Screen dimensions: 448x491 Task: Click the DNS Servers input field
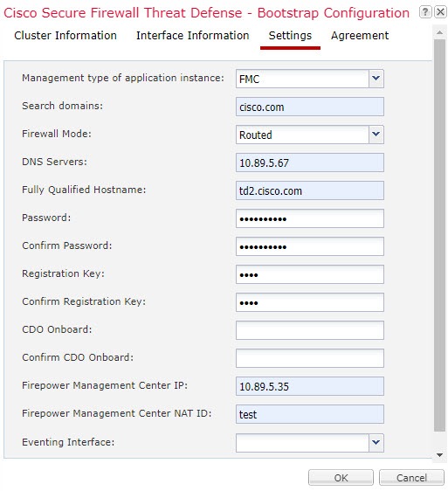[310, 163]
